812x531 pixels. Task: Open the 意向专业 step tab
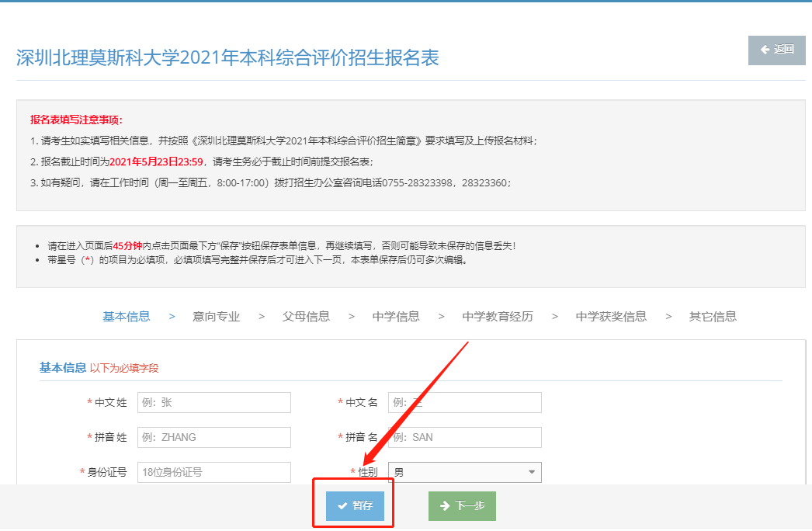point(217,316)
